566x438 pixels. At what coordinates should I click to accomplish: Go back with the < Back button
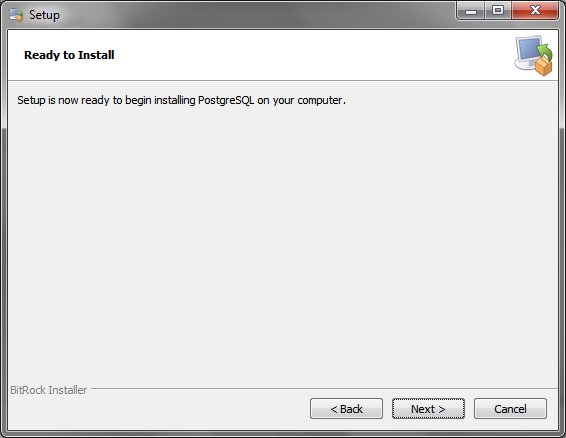tap(346, 409)
